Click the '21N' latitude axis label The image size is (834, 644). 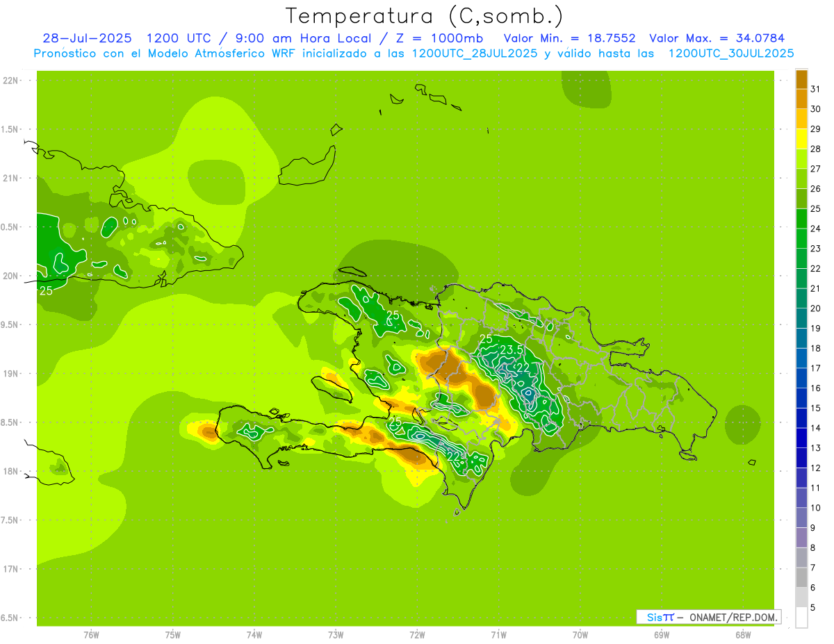pos(10,179)
